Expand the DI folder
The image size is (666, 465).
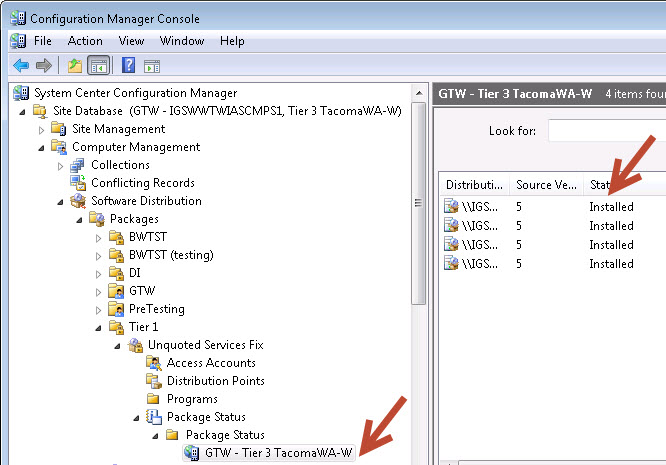(x=99, y=274)
